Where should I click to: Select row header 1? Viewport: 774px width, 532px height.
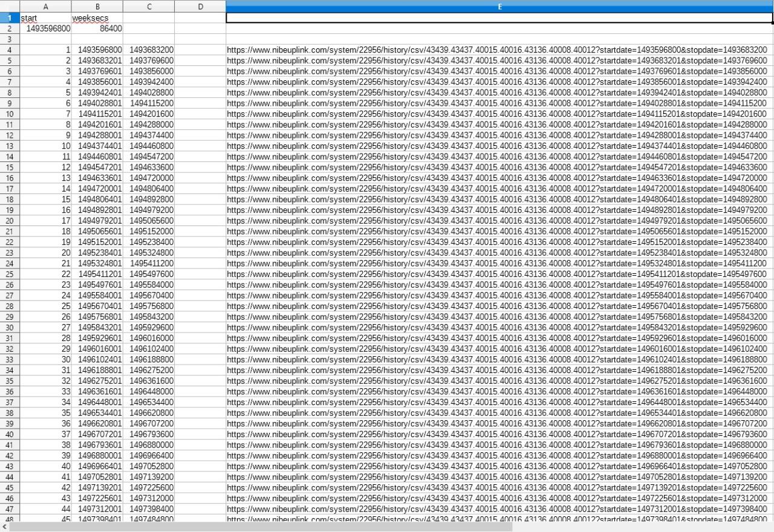click(10, 18)
